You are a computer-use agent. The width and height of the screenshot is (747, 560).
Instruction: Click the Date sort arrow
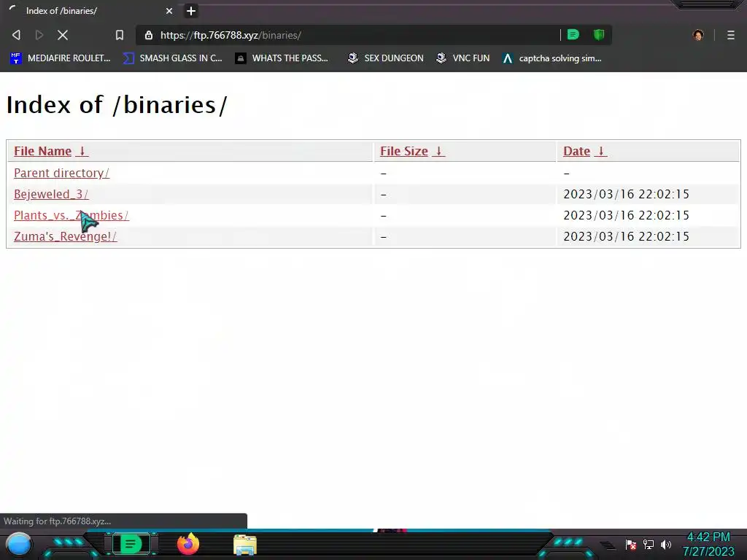point(601,151)
